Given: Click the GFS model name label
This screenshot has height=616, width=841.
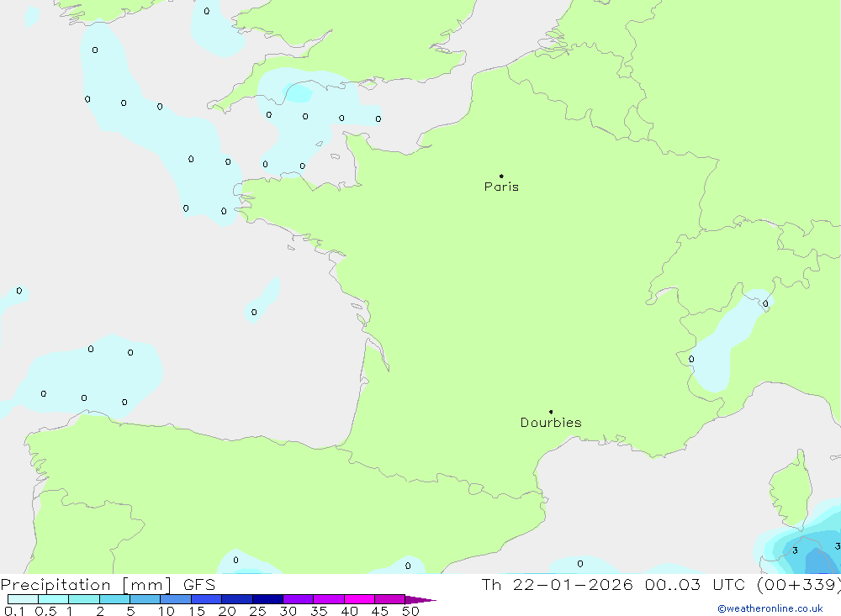Looking at the screenshot, I should coord(199,584).
